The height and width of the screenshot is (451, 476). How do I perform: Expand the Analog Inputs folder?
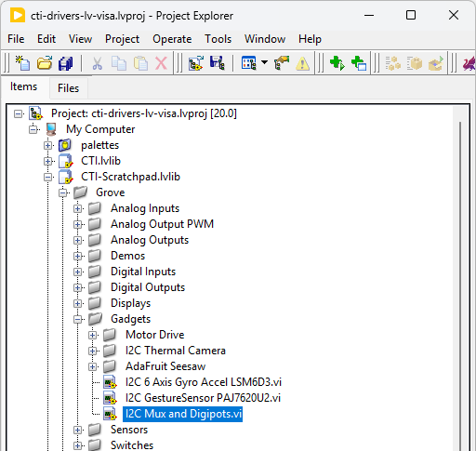click(77, 208)
